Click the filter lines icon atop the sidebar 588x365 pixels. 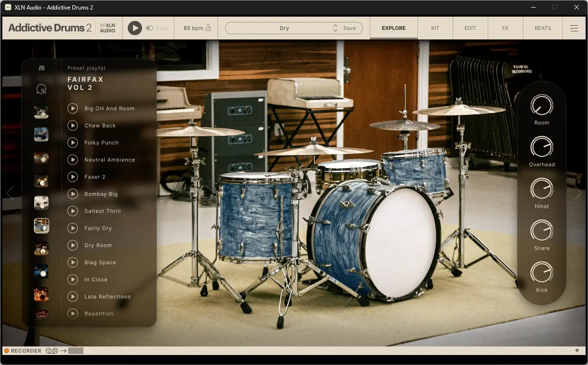coord(41,67)
